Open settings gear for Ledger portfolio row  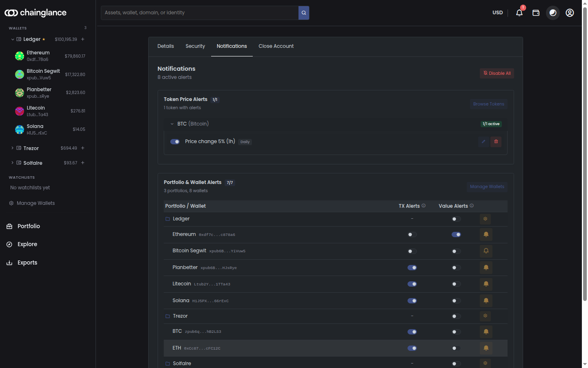click(x=486, y=219)
